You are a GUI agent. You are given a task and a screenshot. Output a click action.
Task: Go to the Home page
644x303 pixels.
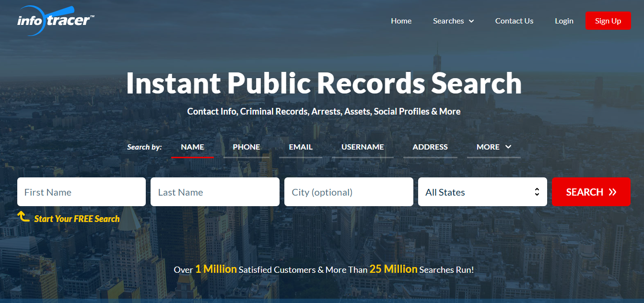point(401,21)
